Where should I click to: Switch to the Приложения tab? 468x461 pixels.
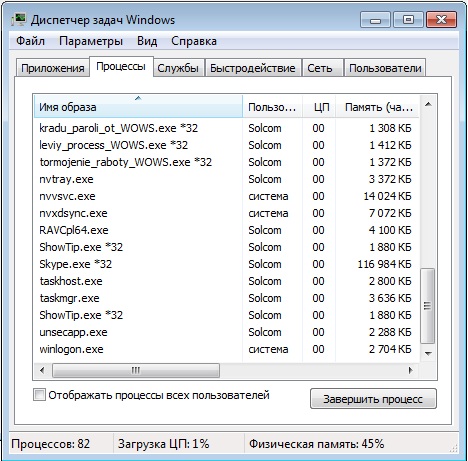click(53, 68)
